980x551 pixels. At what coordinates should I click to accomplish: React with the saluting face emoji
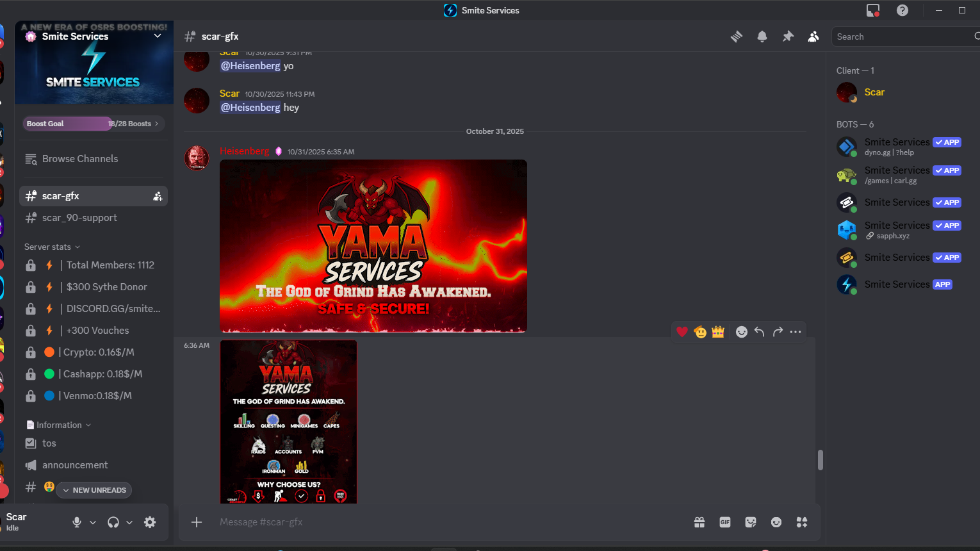click(x=700, y=331)
